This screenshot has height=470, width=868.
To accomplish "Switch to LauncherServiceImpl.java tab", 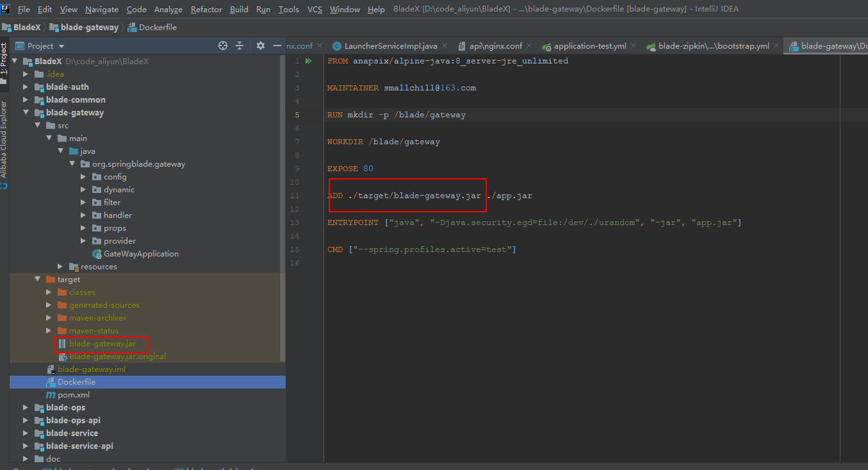I will coord(391,46).
